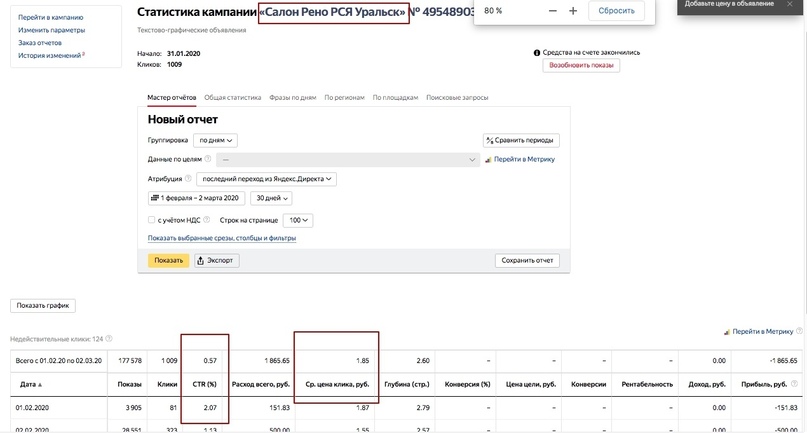Click the 'Доход, руб.' column header
Image resolution: width=807 pixels, height=433 pixels.
707,385
